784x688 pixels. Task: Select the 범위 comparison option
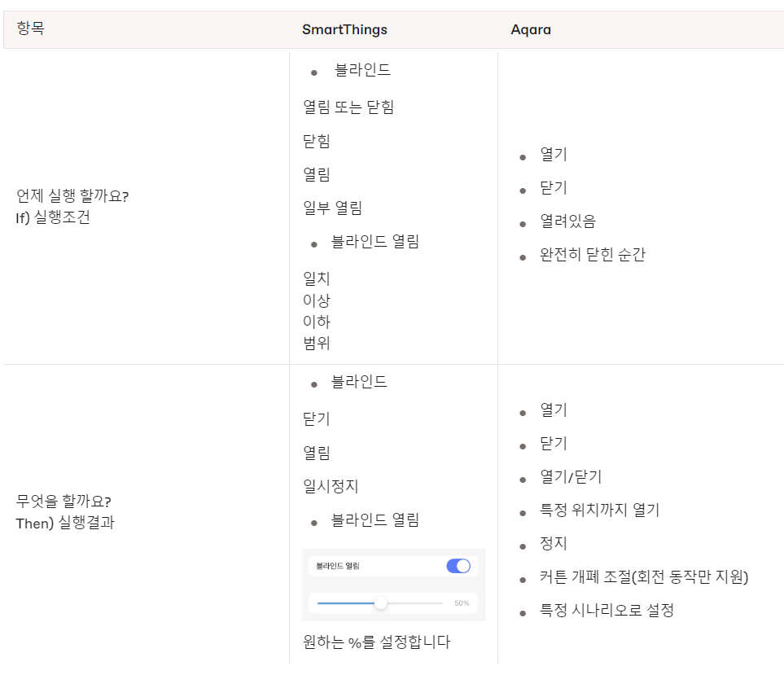pyautogui.click(x=317, y=344)
